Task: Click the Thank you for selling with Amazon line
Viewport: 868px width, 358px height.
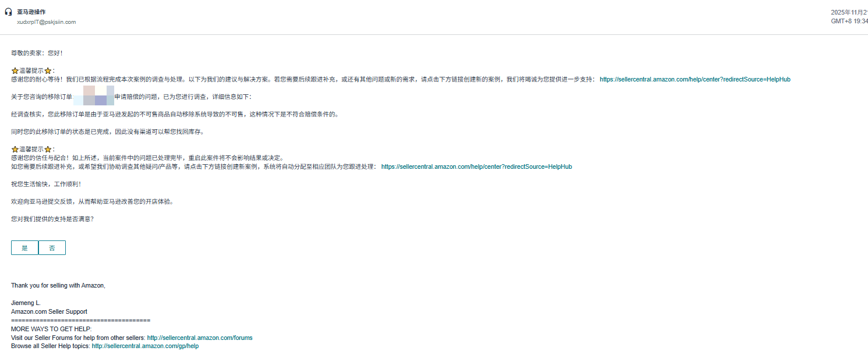Action: 58,285
